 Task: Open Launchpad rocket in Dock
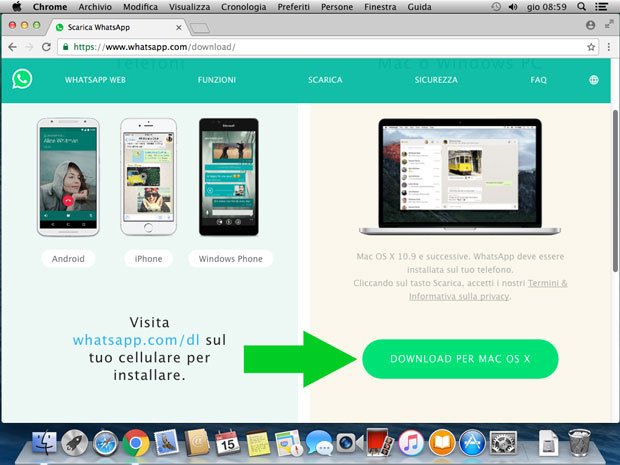(74, 443)
